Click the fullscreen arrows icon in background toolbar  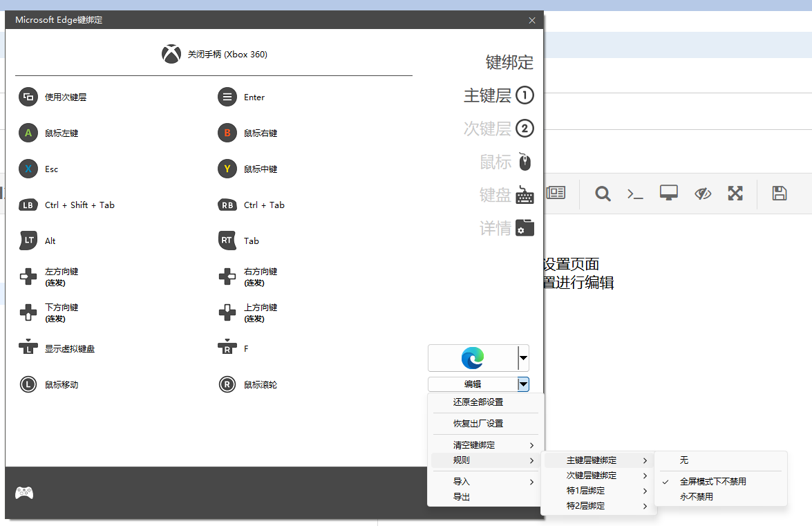pos(735,193)
